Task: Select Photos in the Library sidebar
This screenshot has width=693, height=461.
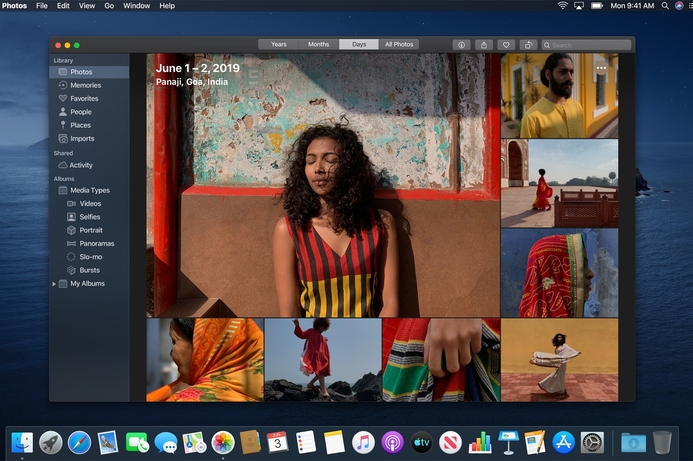Action: coord(89,72)
